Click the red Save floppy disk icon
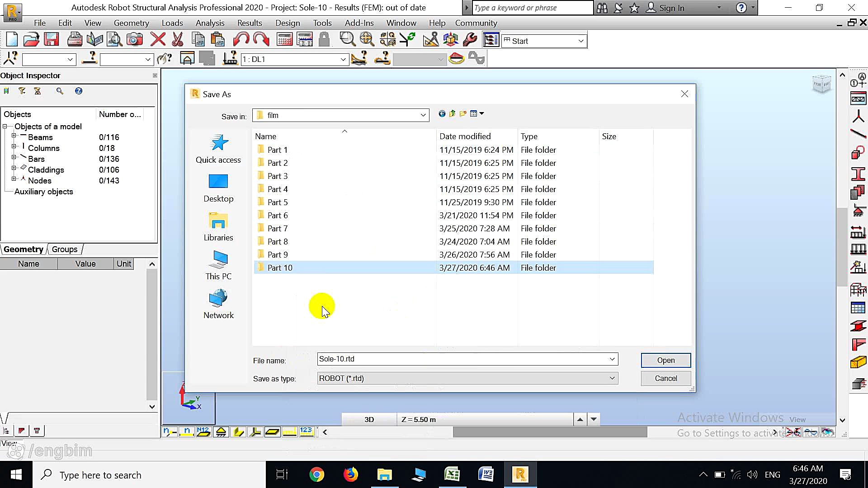The image size is (868, 488). click(x=51, y=40)
